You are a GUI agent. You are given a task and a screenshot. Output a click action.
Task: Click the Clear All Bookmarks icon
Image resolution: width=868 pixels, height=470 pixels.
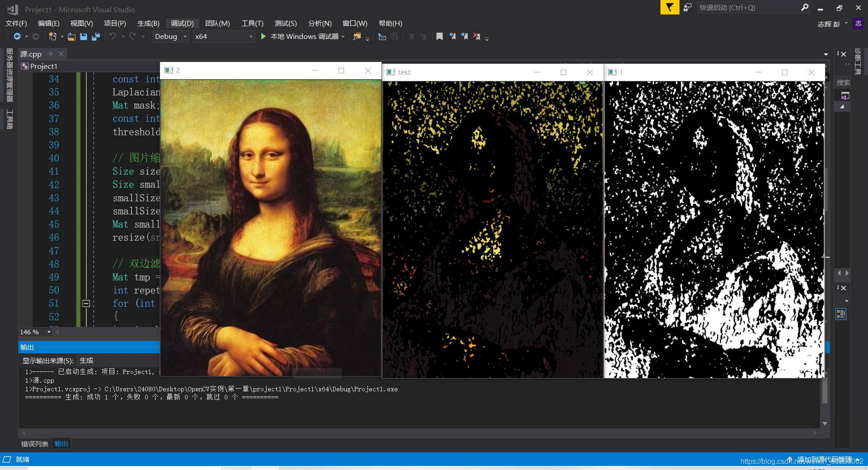(x=476, y=37)
